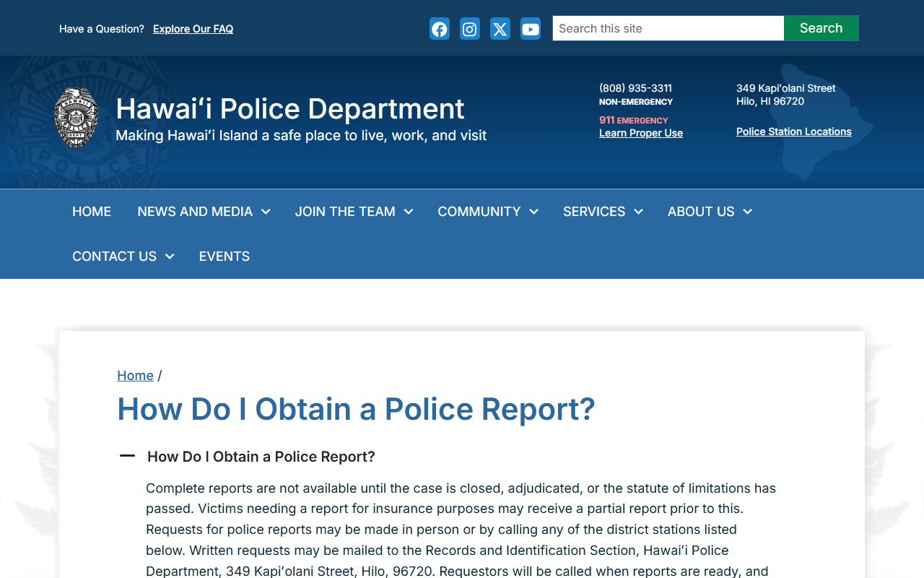The height and width of the screenshot is (578, 924).
Task: Open the YouTube social icon
Action: coord(531,29)
